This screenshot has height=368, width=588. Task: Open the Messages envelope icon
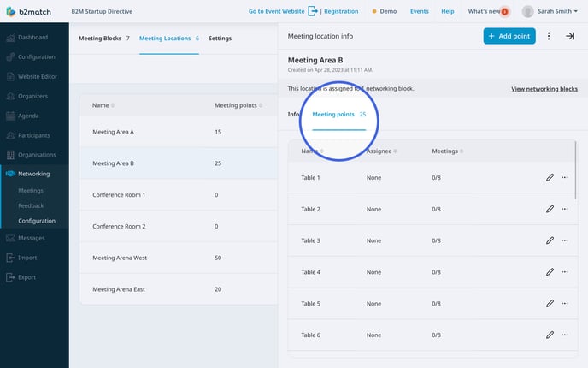[x=10, y=238]
